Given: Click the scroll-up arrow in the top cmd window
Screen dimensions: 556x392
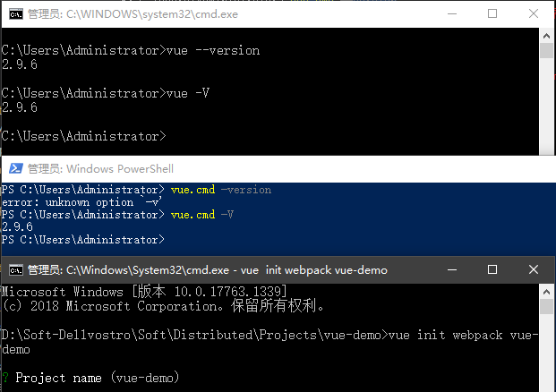Looking at the screenshot, I should coord(546,36).
